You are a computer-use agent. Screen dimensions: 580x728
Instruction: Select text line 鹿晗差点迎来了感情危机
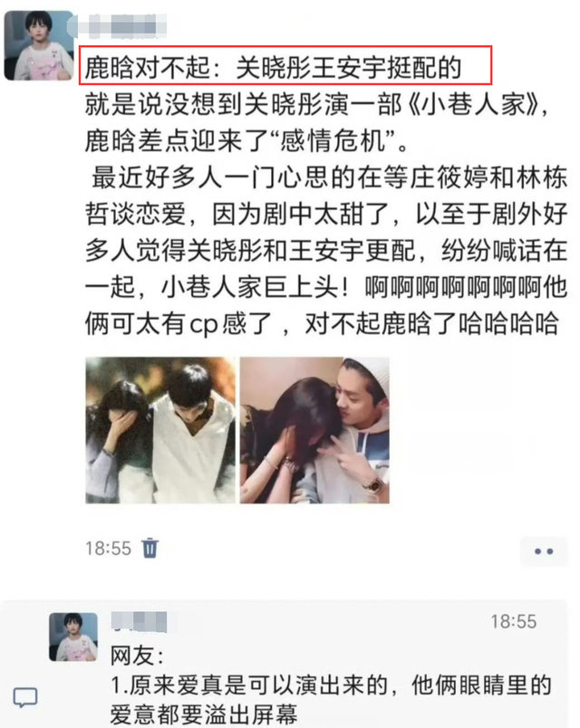246,140
